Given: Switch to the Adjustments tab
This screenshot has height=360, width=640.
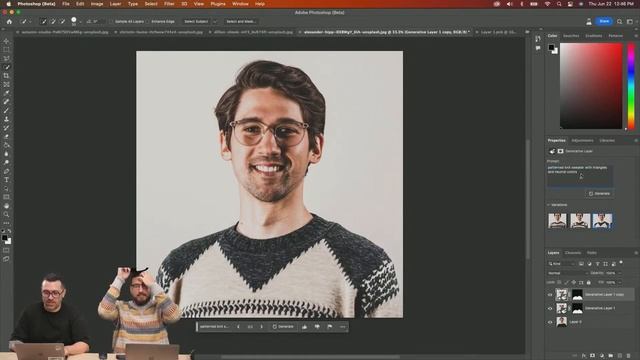Looking at the screenshot, I should 582,140.
